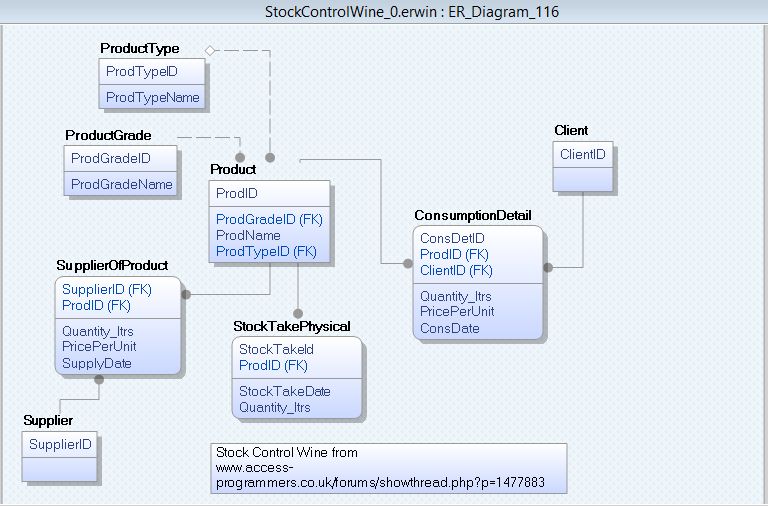Click the StockControlWine_0.erwin diagram title bar
The height and width of the screenshot is (506, 768).
pyautogui.click(x=384, y=12)
